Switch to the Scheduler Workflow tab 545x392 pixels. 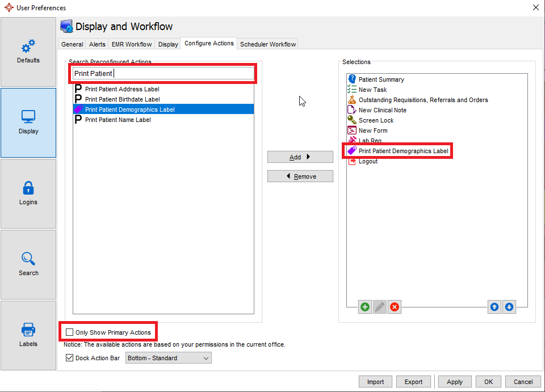tap(268, 44)
